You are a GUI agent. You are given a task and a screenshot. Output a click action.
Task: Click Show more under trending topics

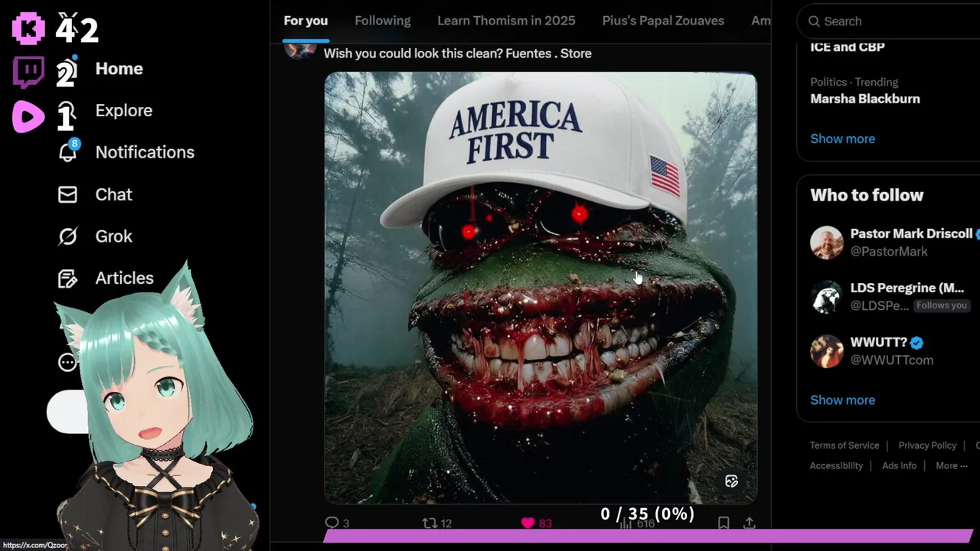click(842, 139)
